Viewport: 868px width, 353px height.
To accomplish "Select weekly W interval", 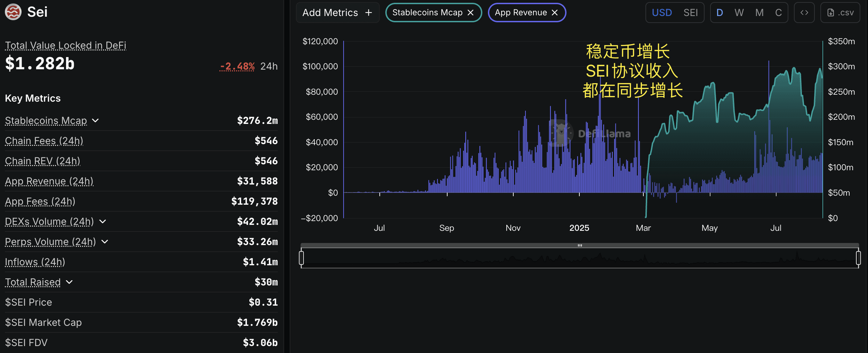I will pyautogui.click(x=739, y=13).
